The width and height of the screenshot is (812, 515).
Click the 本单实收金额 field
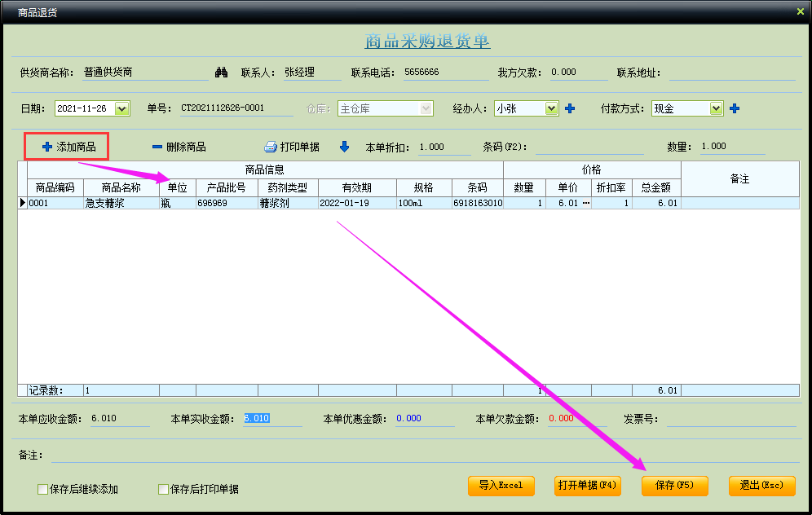point(272,419)
